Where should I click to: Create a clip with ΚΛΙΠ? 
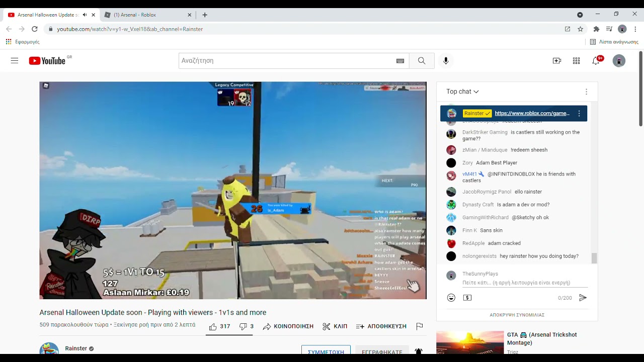(335, 326)
